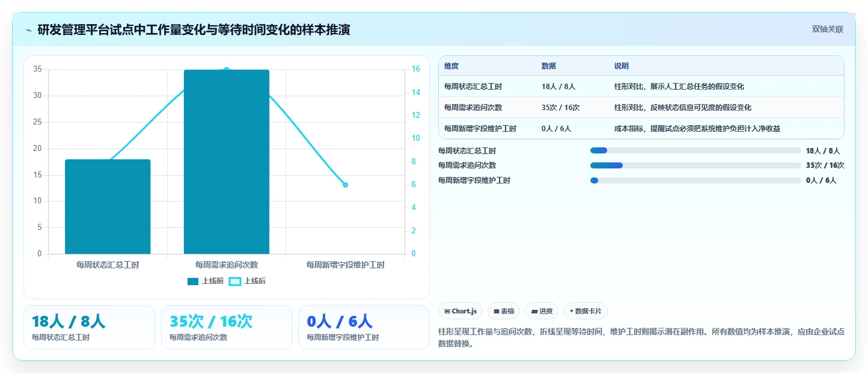Click the chart title 研发管理平台试点 heading
The image size is (868, 373).
pyautogui.click(x=194, y=30)
